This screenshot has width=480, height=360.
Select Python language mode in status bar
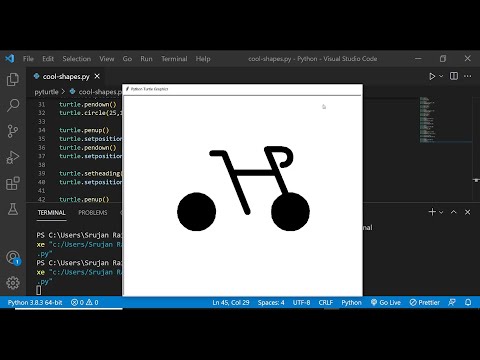click(x=351, y=302)
